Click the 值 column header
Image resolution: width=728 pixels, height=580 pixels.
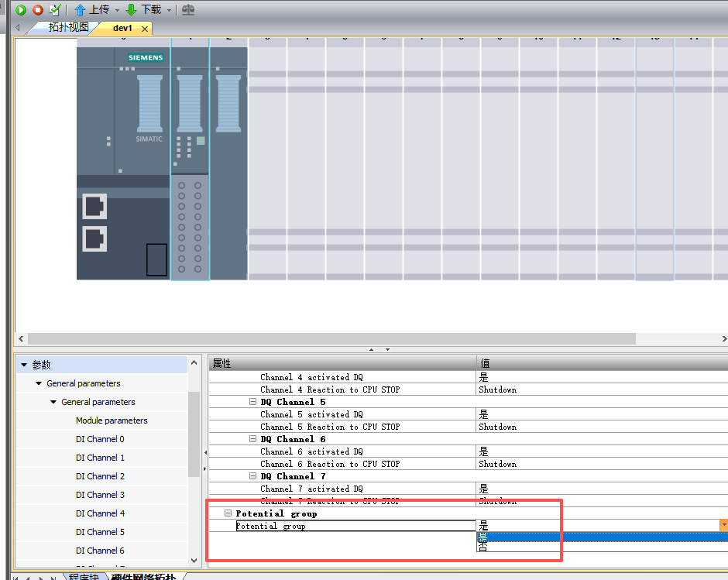coord(603,363)
